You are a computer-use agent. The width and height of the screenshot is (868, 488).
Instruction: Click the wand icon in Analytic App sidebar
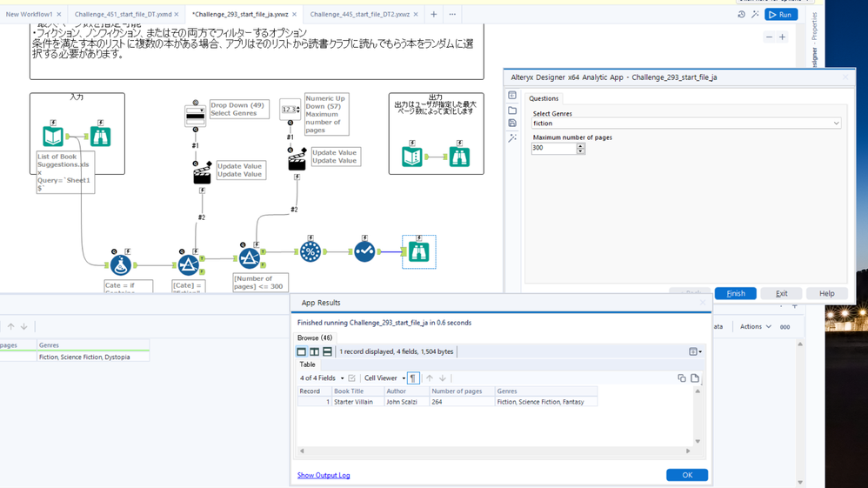coord(512,137)
